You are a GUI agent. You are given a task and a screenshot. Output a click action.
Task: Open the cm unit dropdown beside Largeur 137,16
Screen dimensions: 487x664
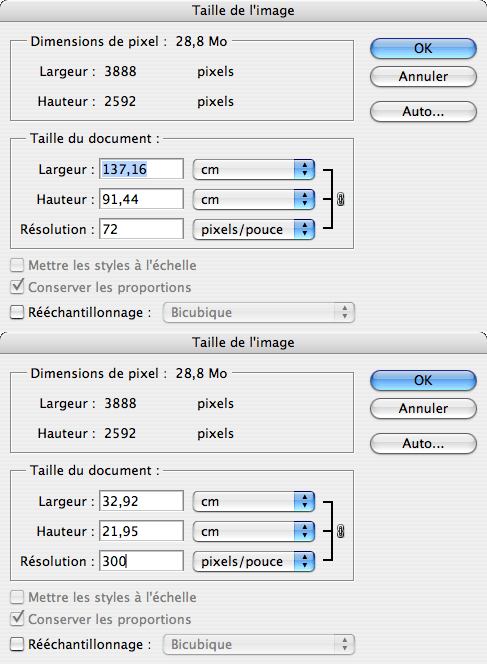254,169
